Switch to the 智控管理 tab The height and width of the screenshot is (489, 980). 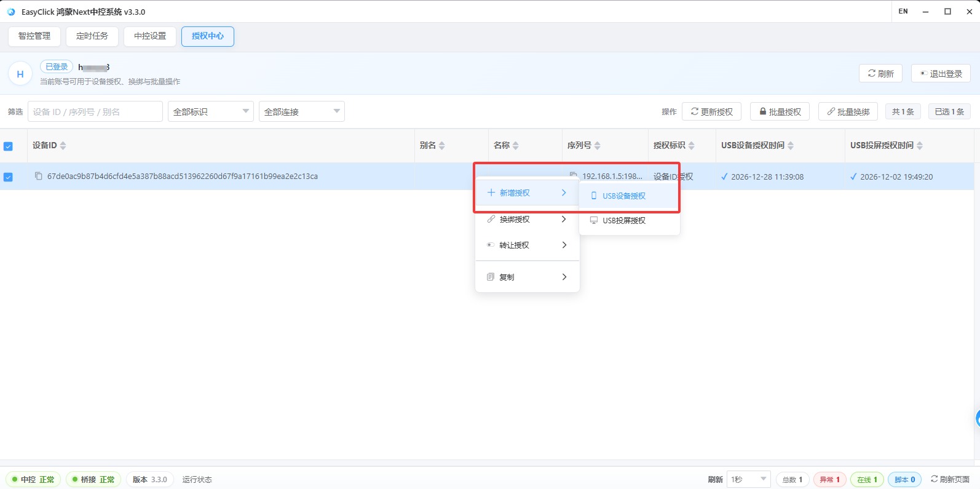click(34, 36)
